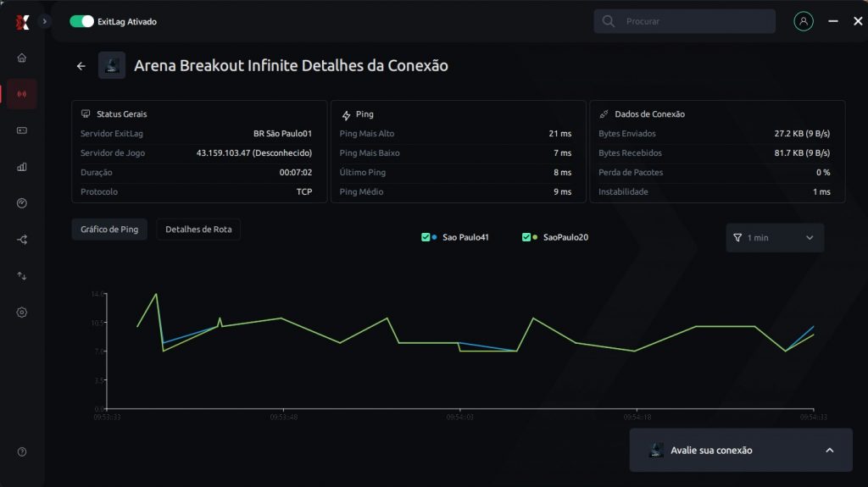The width and height of the screenshot is (868, 487).
Task: Click the filter funnel icon
Action: pos(737,237)
